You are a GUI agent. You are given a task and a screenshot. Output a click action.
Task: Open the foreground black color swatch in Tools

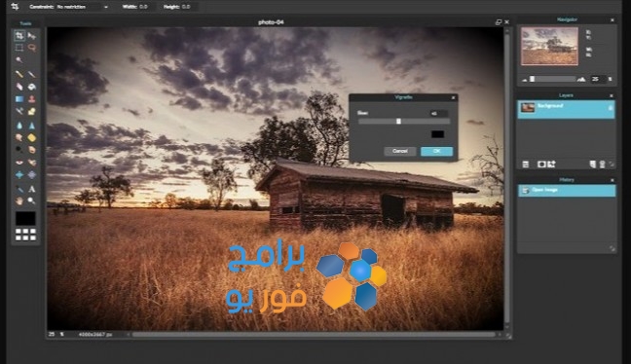coord(25,218)
